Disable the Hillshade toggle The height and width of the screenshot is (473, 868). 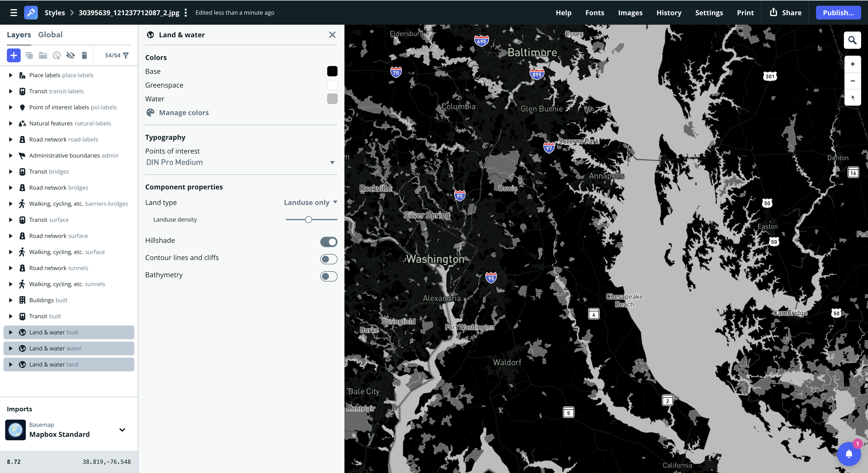tap(329, 242)
